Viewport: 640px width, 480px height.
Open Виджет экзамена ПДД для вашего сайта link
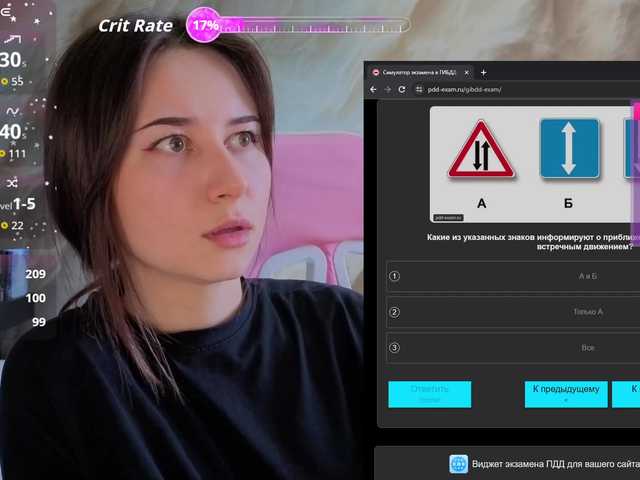pos(556,464)
